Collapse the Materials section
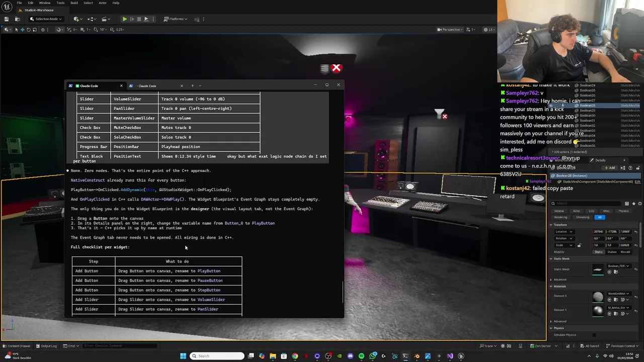644x362 pixels. pos(551,286)
